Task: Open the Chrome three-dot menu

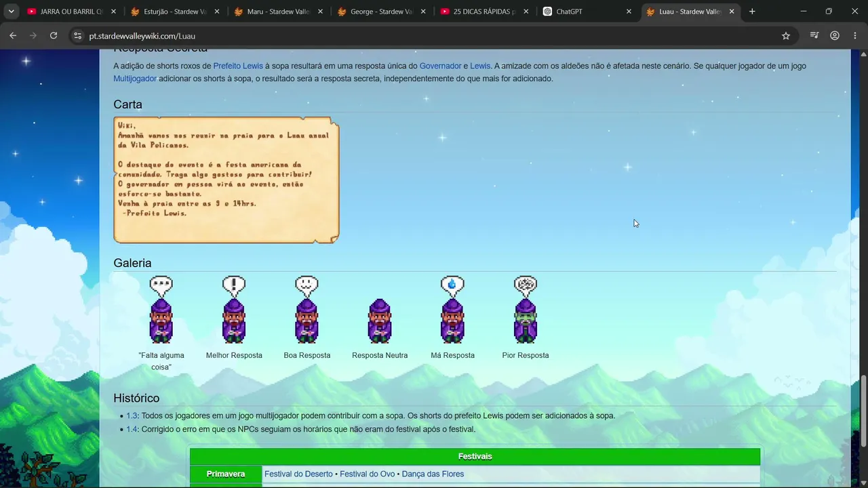Action: coord(854,36)
